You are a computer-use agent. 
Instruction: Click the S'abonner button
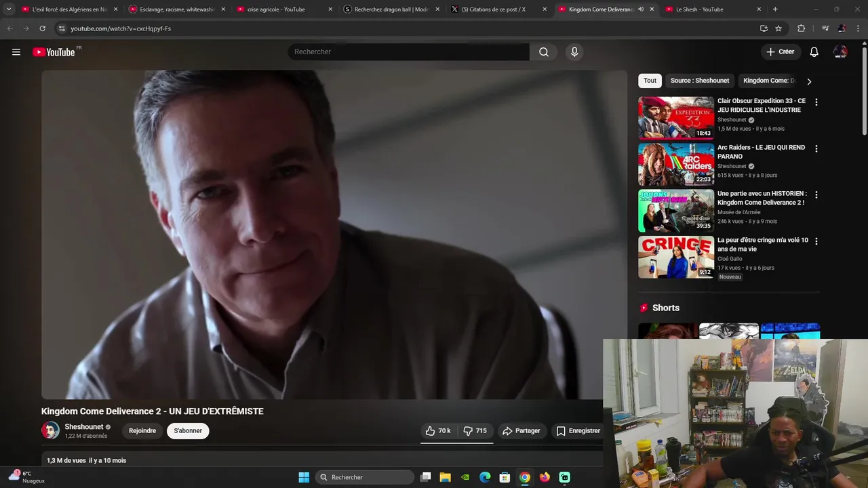[x=188, y=431]
